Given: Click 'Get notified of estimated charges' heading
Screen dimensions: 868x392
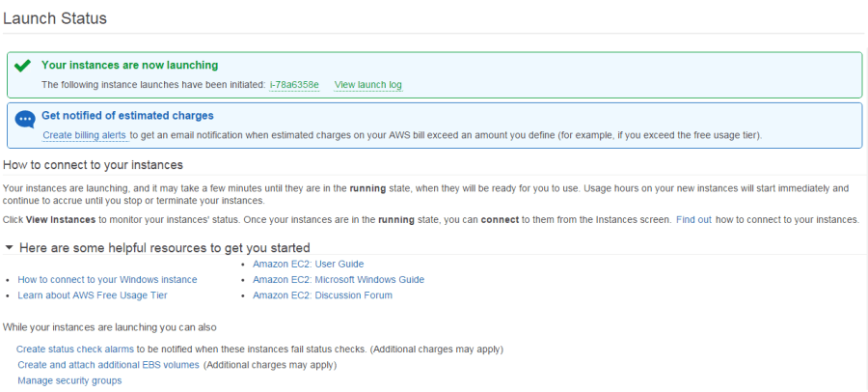Looking at the screenshot, I should (127, 116).
